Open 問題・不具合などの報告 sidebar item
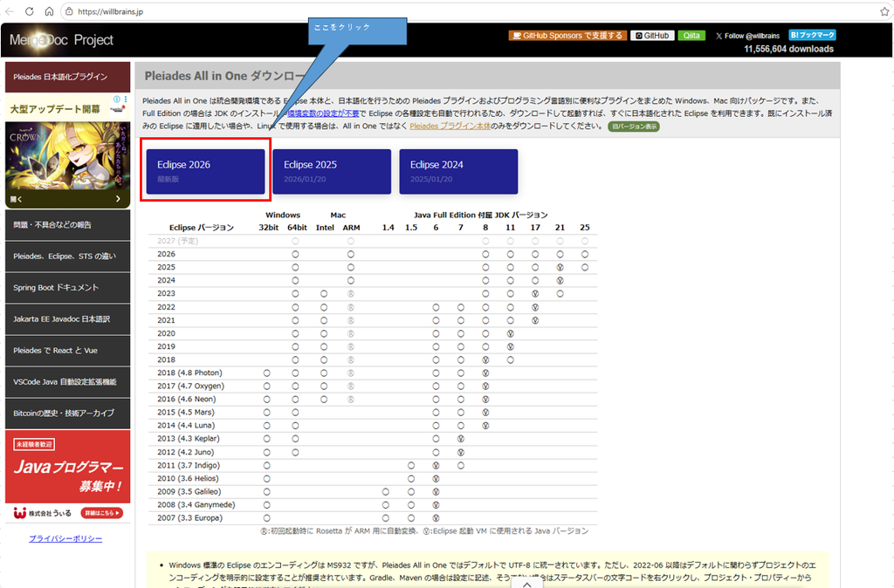894x588 pixels. tap(68, 225)
